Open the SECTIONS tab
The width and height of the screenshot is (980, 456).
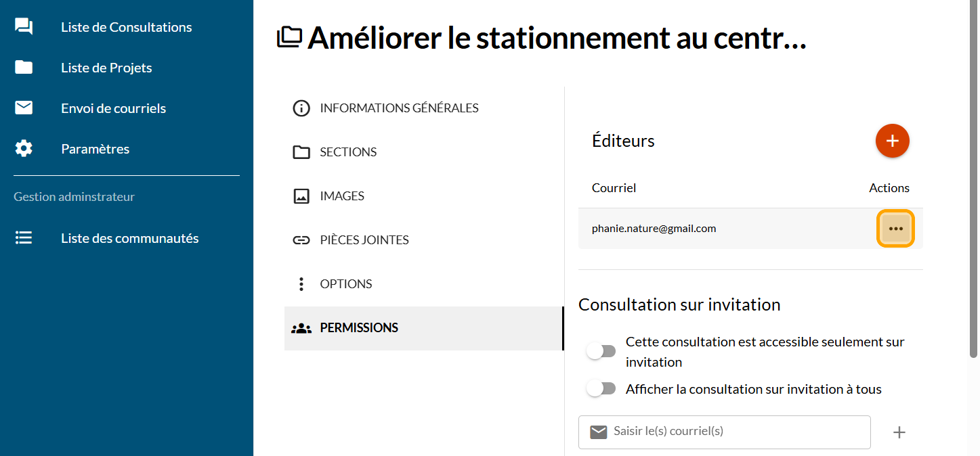pyautogui.click(x=347, y=152)
